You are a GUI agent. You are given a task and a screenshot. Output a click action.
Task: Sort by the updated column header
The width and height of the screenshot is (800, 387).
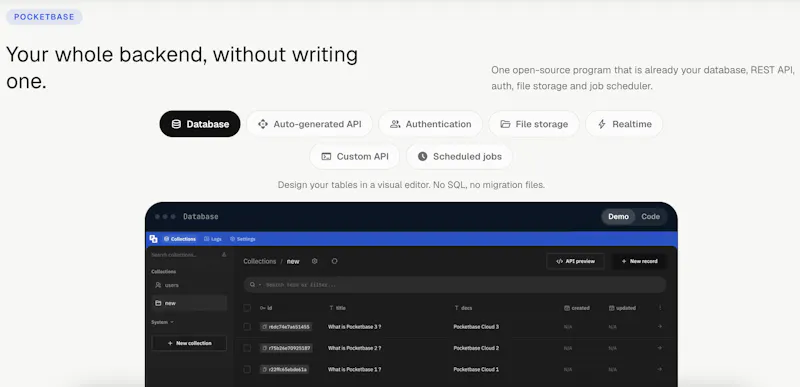pyautogui.click(x=622, y=308)
